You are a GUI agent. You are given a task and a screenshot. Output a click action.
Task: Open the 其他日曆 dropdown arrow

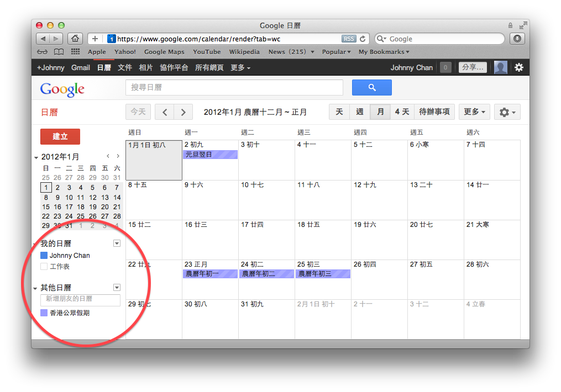click(x=117, y=287)
